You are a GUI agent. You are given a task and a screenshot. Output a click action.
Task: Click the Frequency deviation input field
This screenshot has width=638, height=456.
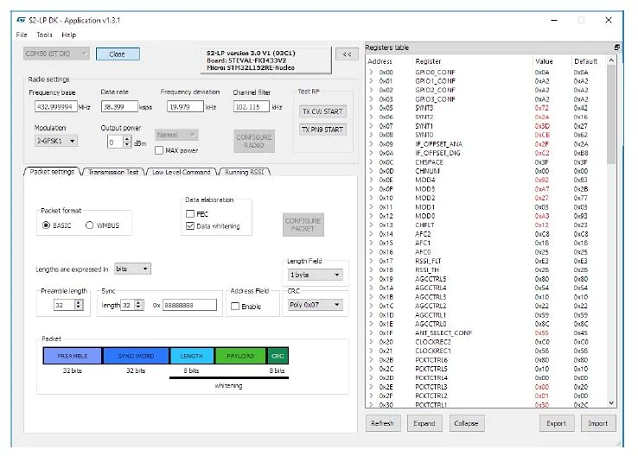click(x=185, y=107)
